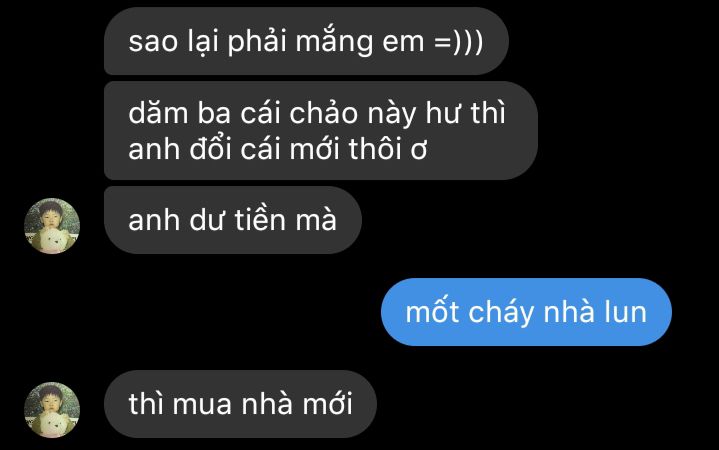
Task: Open sender avatar beside "anh dư tiền mà"
Action: coord(52,226)
